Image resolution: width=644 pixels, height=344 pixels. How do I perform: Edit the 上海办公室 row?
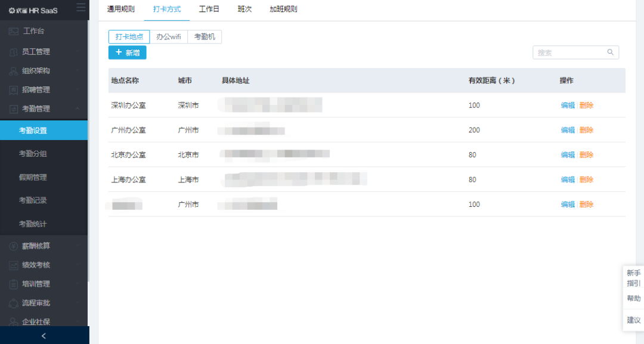[568, 179]
